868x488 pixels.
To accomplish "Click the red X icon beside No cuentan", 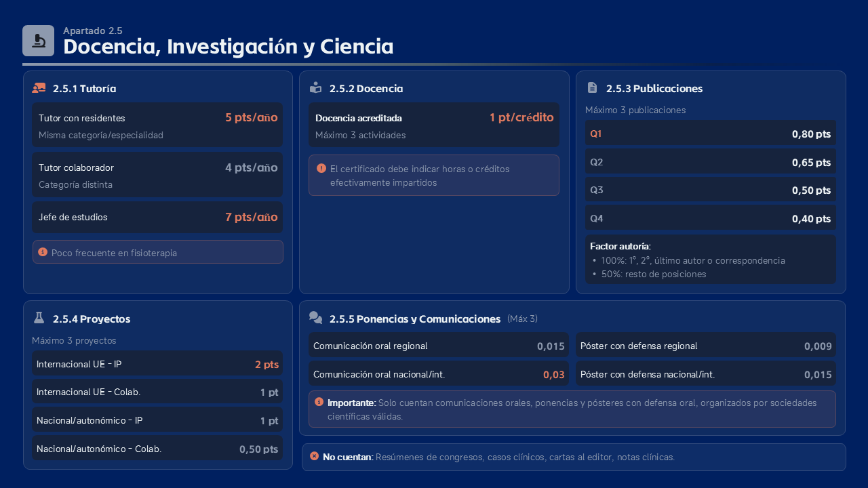I will (314, 456).
